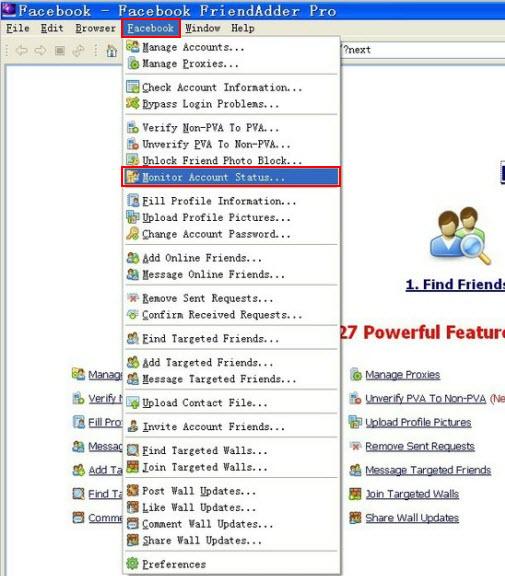This screenshot has height=576, width=505.
Task: Select Message Targeted Friends... menu entry
Action: click(231, 379)
